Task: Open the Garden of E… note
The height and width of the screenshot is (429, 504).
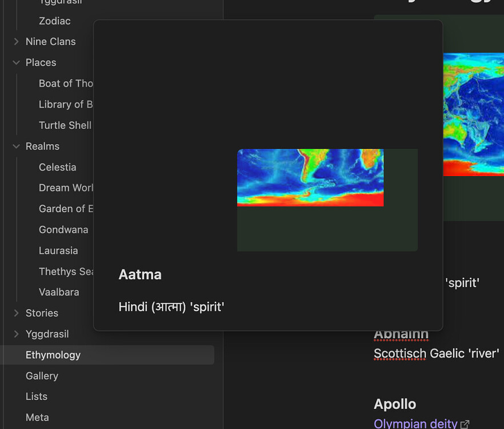Action: click(66, 209)
